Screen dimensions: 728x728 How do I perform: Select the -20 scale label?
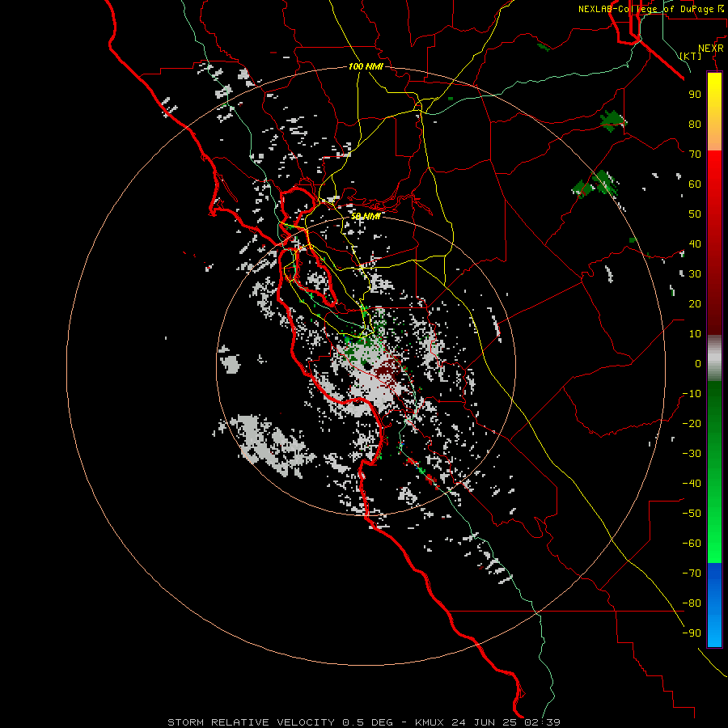click(x=692, y=423)
